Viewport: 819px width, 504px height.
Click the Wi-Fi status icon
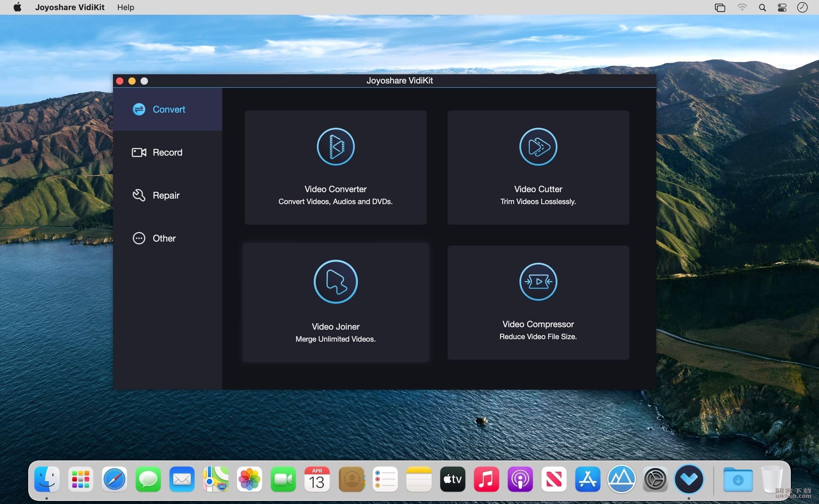click(742, 7)
